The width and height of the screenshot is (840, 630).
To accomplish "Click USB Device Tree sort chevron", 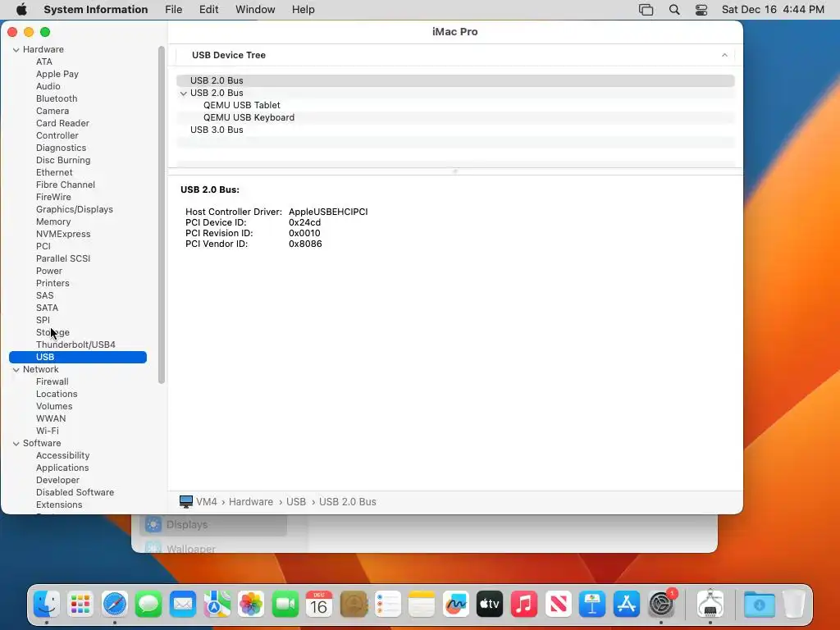I will (x=724, y=55).
